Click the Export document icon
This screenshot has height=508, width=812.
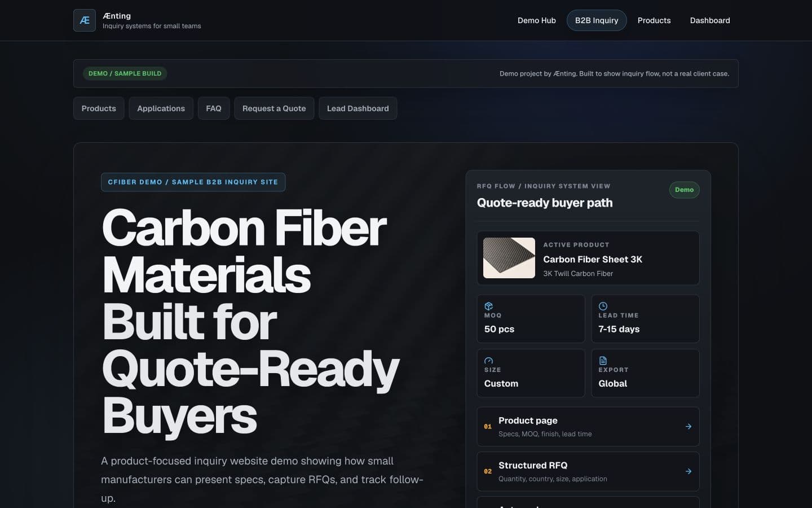(603, 360)
